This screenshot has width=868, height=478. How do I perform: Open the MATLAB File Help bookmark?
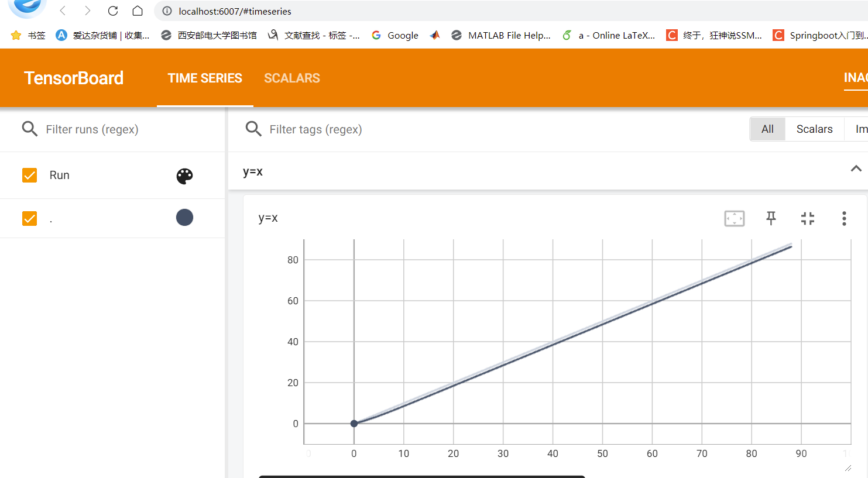click(501, 35)
